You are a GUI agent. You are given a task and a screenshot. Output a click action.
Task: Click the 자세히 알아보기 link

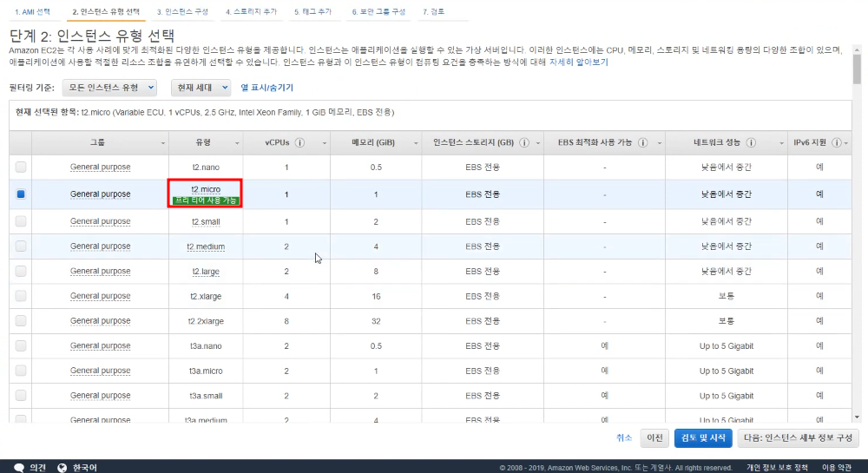pyautogui.click(x=578, y=62)
